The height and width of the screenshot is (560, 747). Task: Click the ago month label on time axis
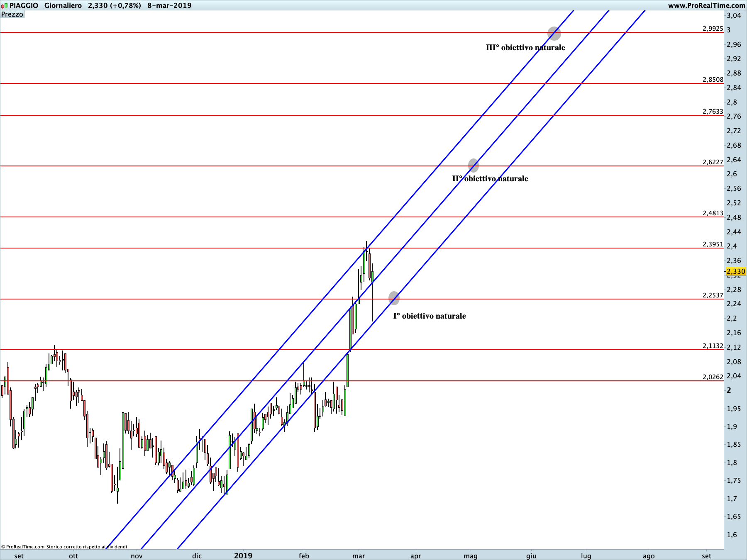pyautogui.click(x=649, y=556)
